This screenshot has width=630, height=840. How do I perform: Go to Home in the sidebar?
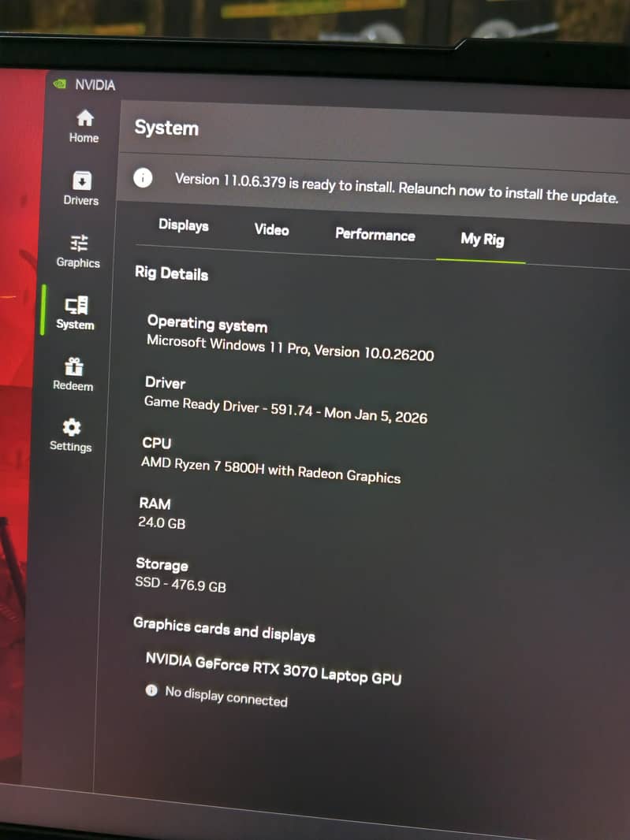[84, 126]
